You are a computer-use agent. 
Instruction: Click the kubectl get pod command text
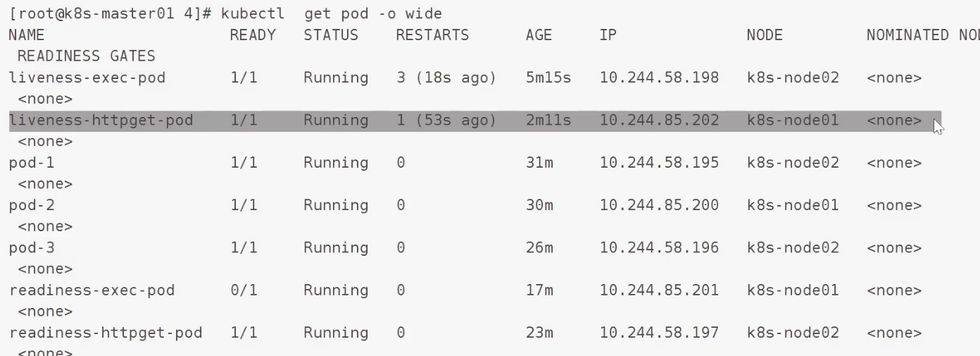click(332, 13)
